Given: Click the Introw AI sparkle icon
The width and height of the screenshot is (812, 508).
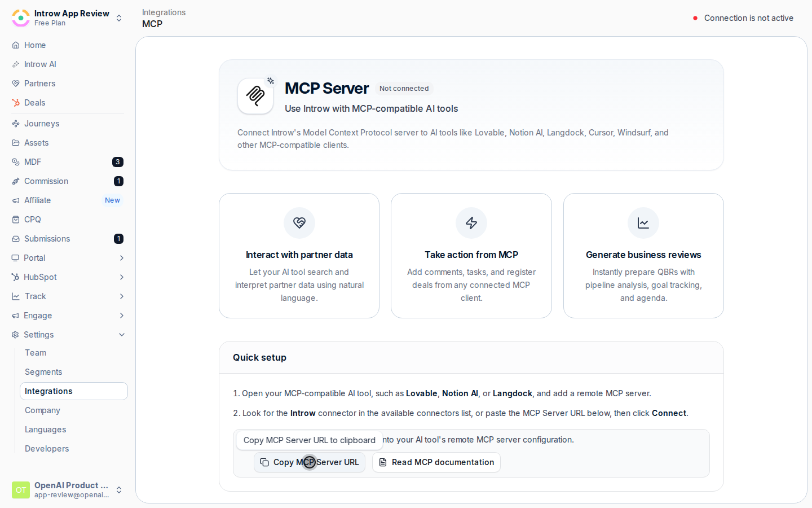Looking at the screenshot, I should coord(16,64).
